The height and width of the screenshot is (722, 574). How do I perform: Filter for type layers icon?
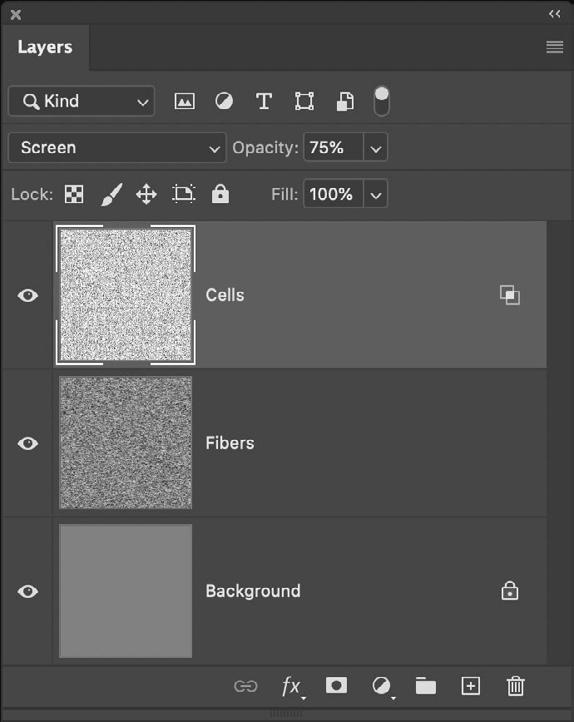(264, 101)
